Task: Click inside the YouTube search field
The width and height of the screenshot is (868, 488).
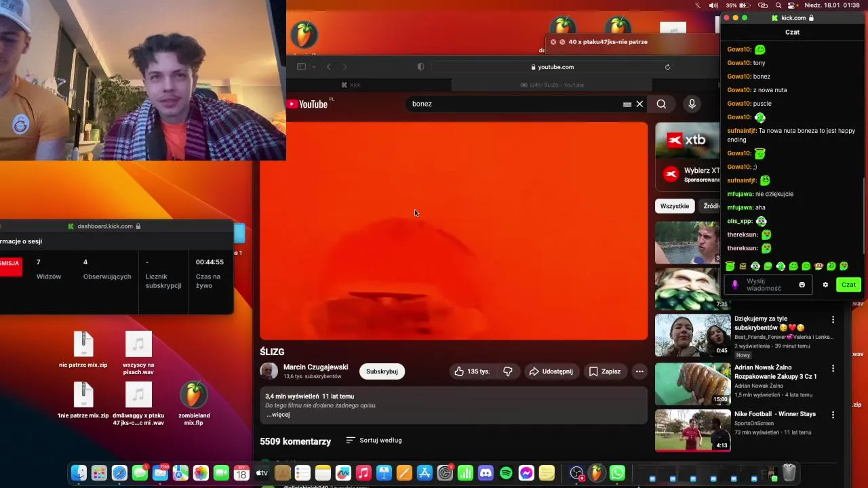Action: pyautogui.click(x=515, y=104)
